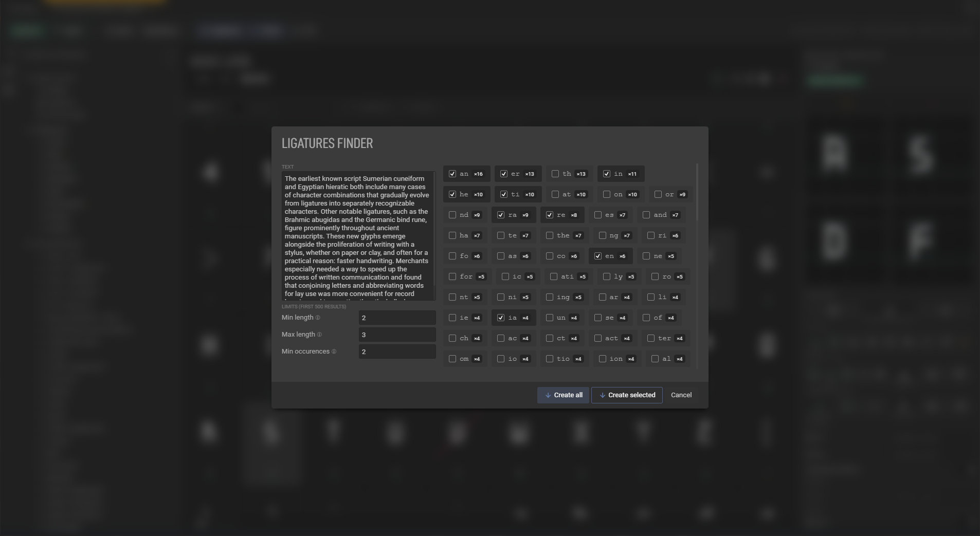The width and height of the screenshot is (980, 536).
Task: Check the 'on' ligature checkbox
Action: (x=607, y=194)
